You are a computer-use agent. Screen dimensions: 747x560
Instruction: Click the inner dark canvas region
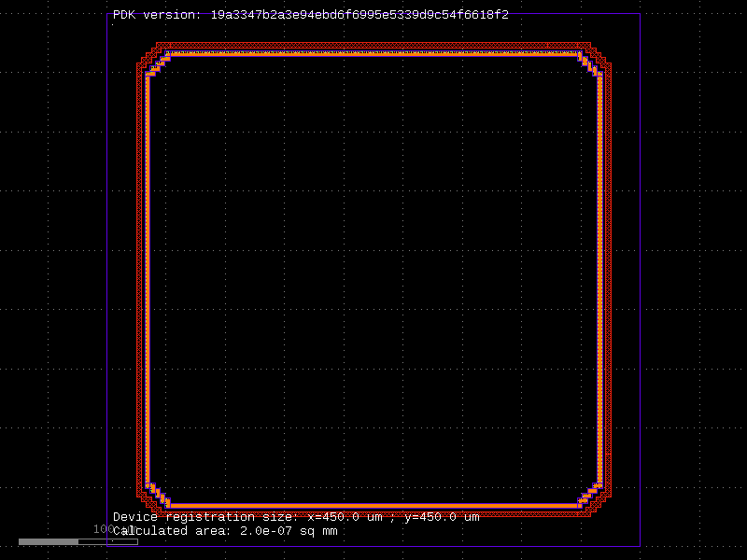[373, 280]
